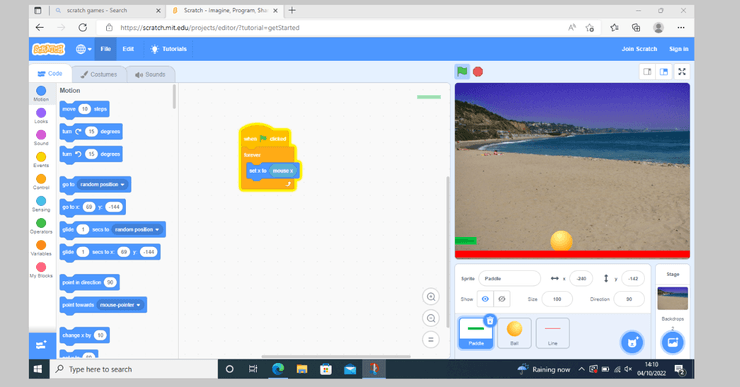Click the Choose a Backdrop button
740x387 pixels.
click(673, 342)
